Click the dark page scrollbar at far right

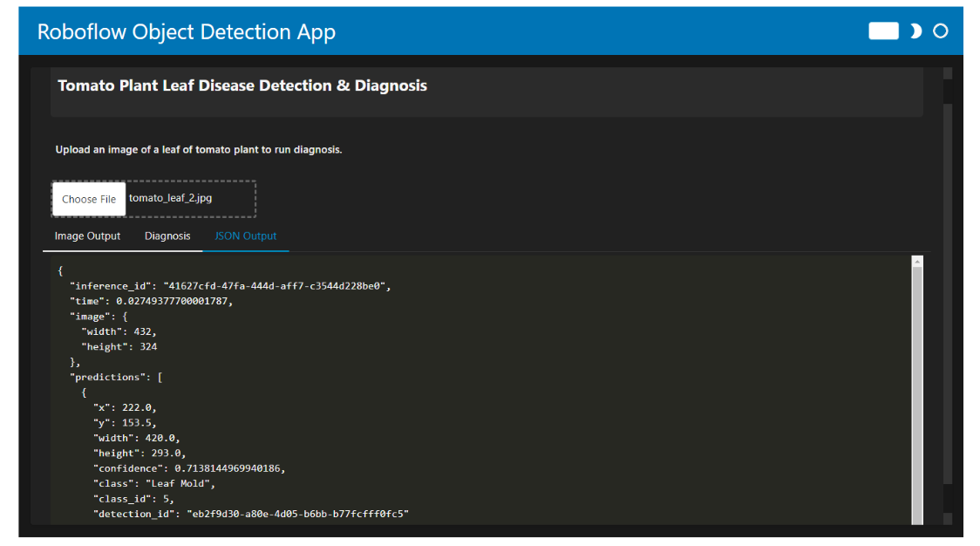point(947,297)
